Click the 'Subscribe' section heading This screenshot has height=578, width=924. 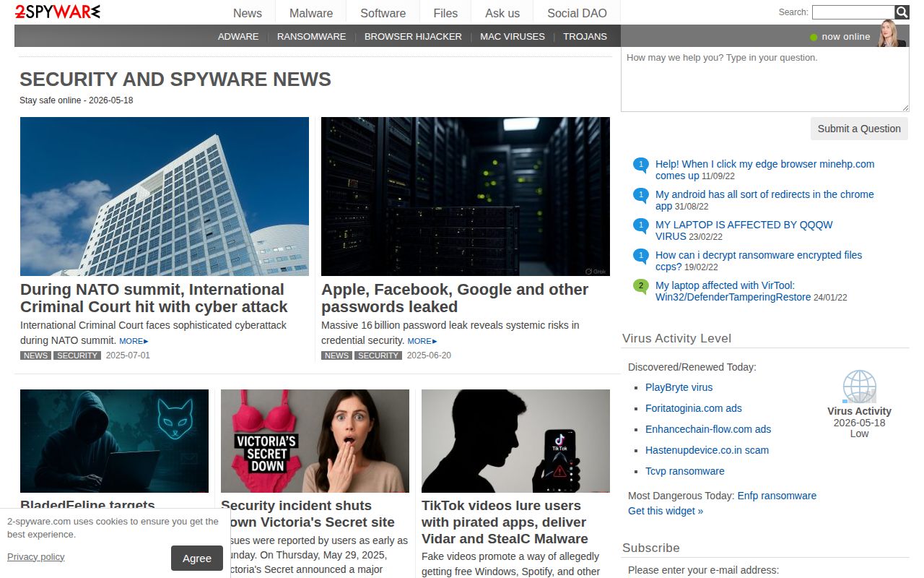pos(651,548)
